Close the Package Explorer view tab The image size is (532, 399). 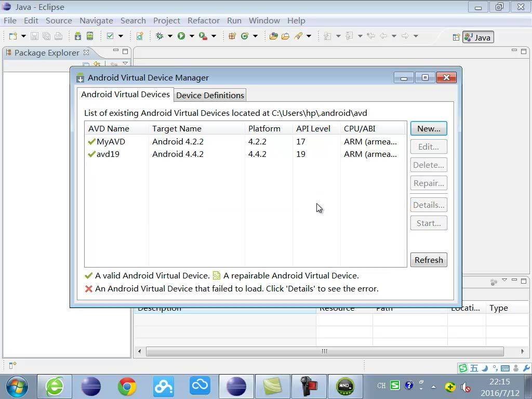(86, 52)
